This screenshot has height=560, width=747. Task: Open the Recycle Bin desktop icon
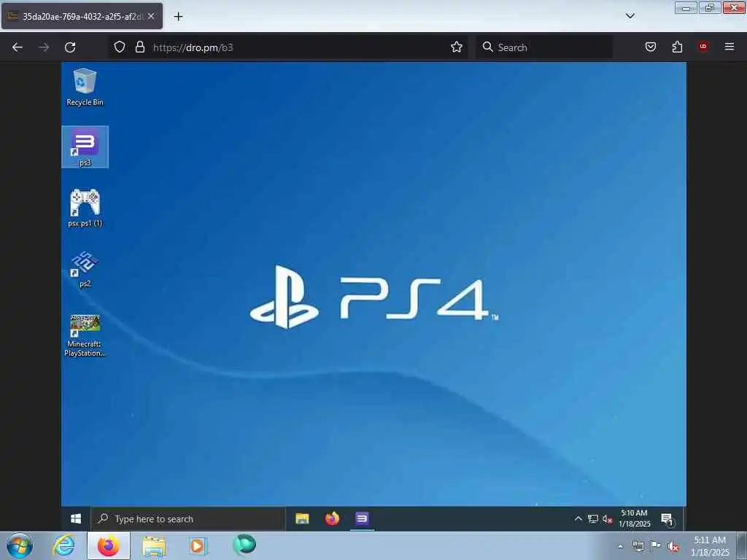85,87
